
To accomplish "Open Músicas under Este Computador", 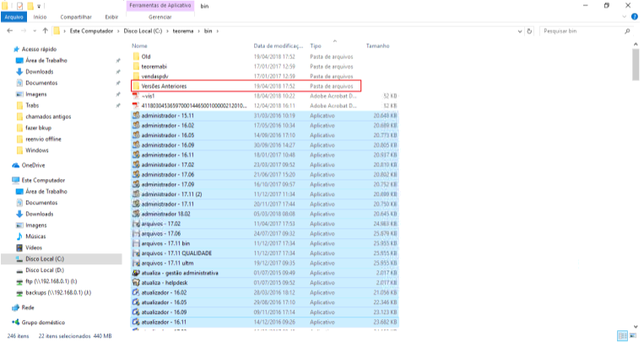I will 35,236.
